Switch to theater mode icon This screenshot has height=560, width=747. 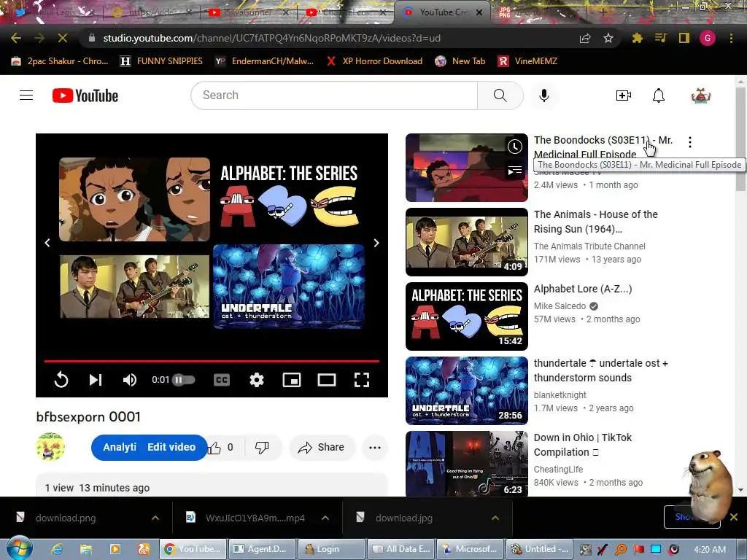pos(327,379)
